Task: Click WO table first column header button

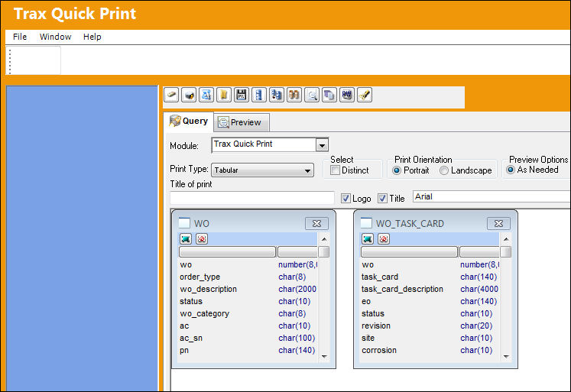Action: coord(227,251)
